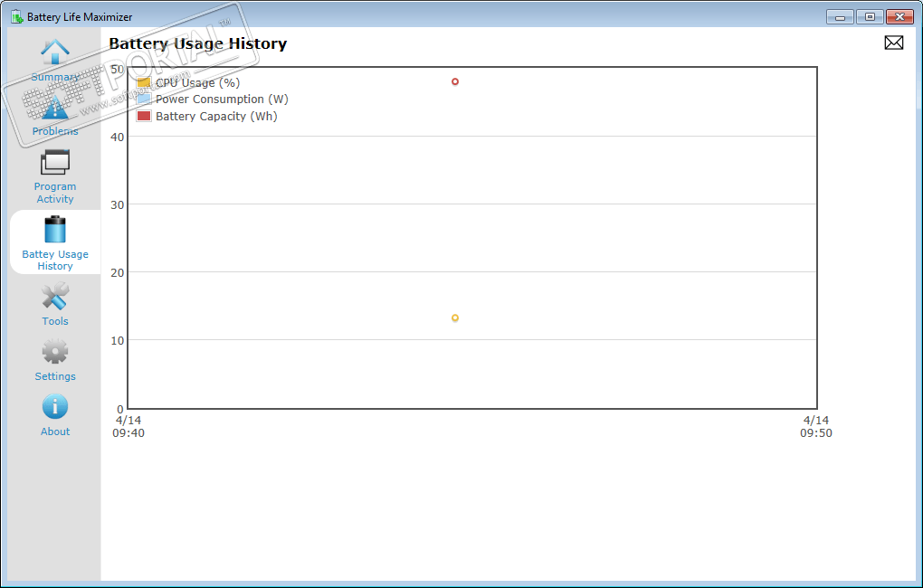Screen dimensions: 923x588
Task: Open the About info icon
Action: pyautogui.click(x=54, y=407)
